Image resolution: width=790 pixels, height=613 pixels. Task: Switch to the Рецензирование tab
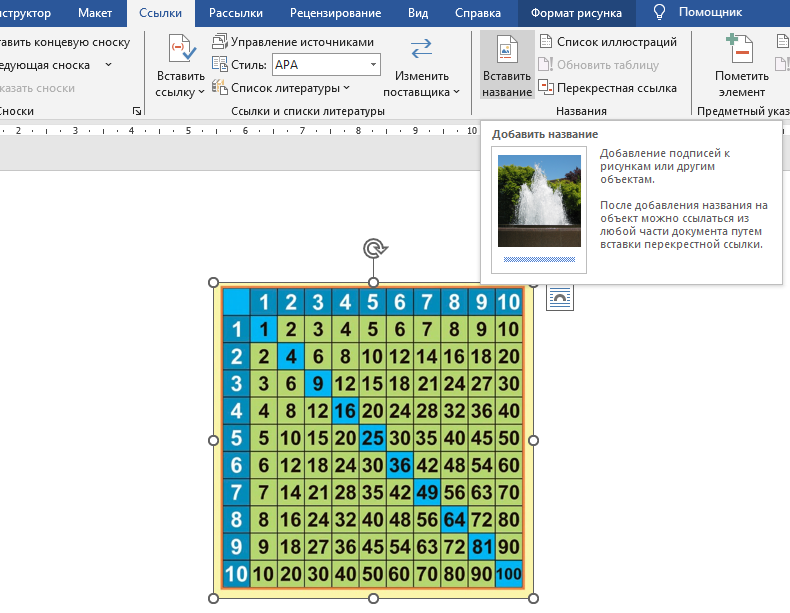[x=335, y=13]
